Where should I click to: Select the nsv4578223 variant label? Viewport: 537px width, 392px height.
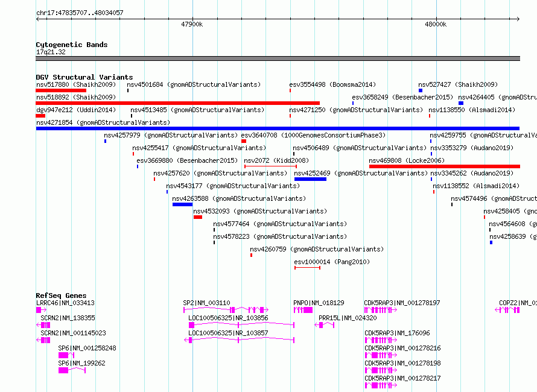[x=280, y=236]
